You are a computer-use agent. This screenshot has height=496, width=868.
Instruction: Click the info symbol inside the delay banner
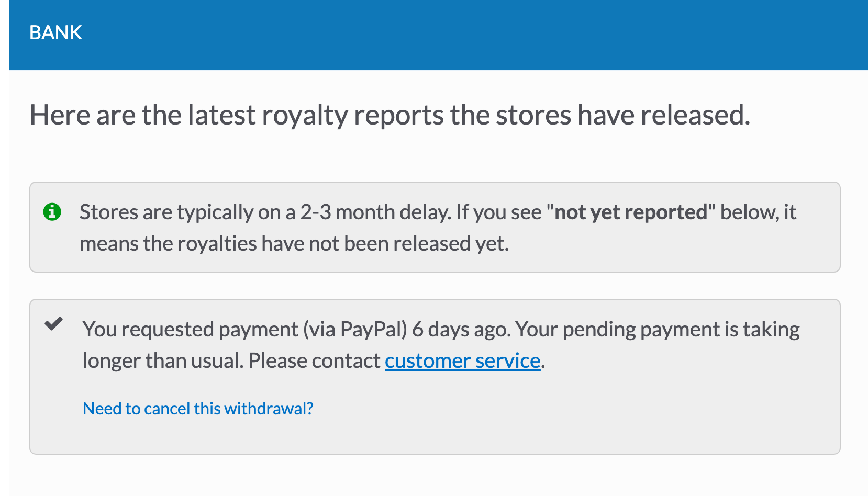pos(51,212)
